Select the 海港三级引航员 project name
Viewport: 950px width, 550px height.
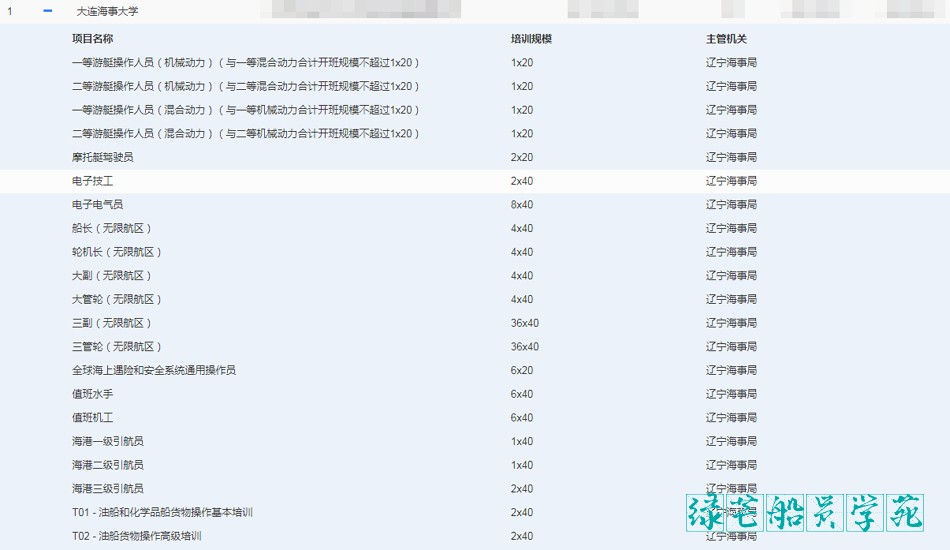pos(108,488)
